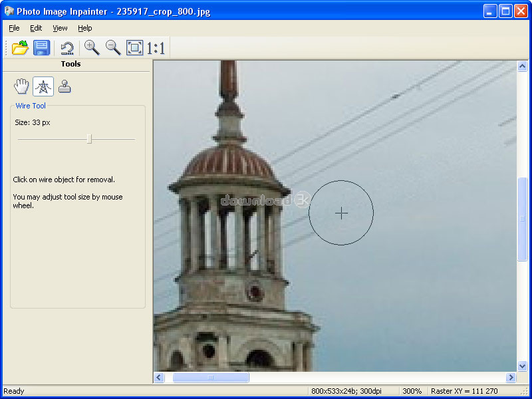Zoom out with the minus magnifier icon
This screenshot has height=399, width=532.
(x=113, y=47)
